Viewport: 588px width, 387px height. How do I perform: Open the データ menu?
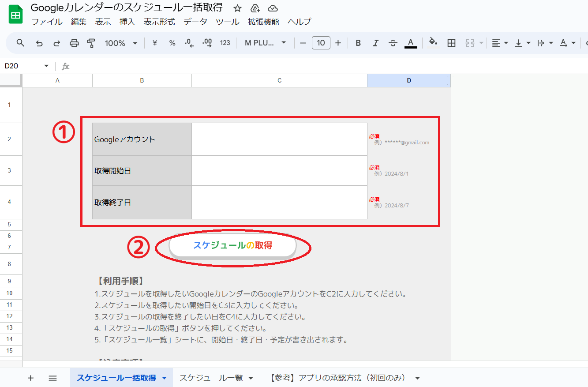pos(195,22)
